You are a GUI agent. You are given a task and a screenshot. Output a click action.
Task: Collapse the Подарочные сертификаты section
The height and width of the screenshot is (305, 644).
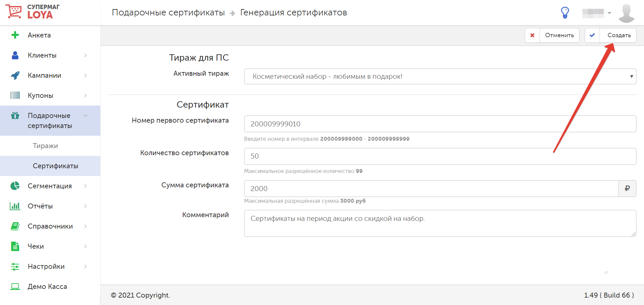coord(86,116)
